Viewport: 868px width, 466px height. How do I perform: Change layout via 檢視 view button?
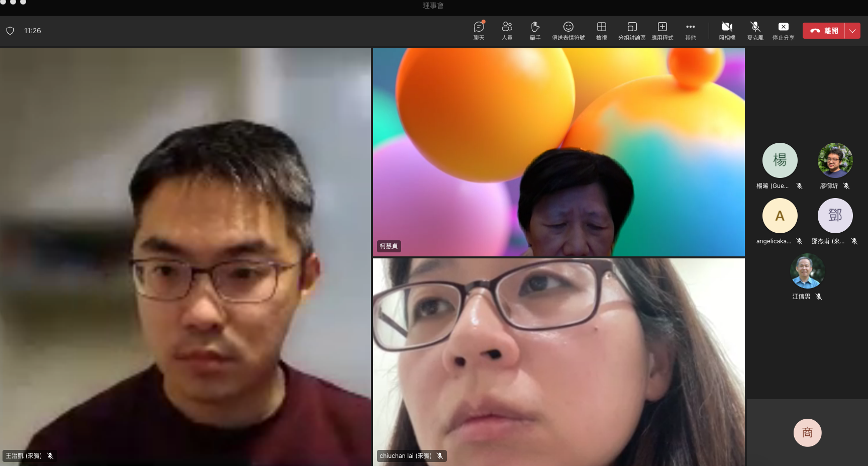[602, 31]
